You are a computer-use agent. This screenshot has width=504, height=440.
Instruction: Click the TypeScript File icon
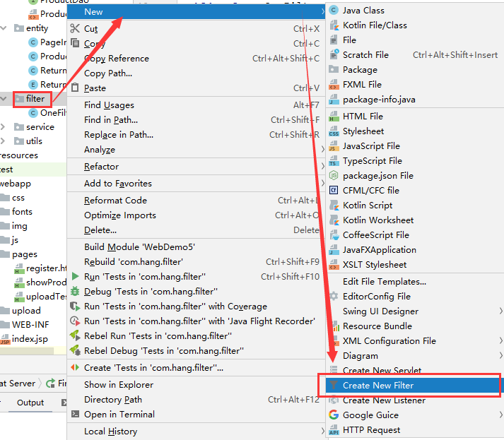[x=334, y=160]
